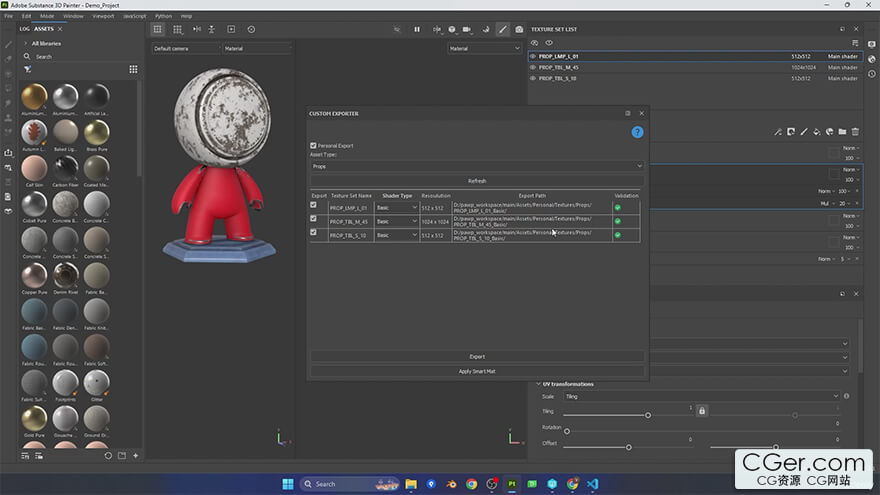
Task: Open the Asset Type dropdown showing Props
Action: pos(476,167)
